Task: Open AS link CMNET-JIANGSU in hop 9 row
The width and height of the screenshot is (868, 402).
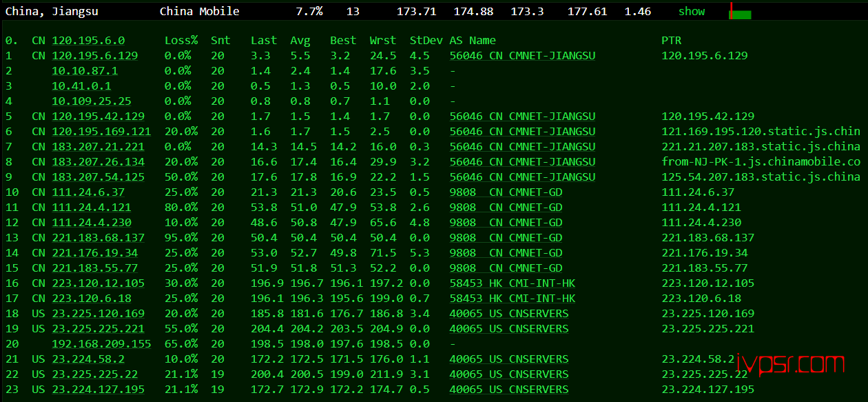Action: (522, 177)
